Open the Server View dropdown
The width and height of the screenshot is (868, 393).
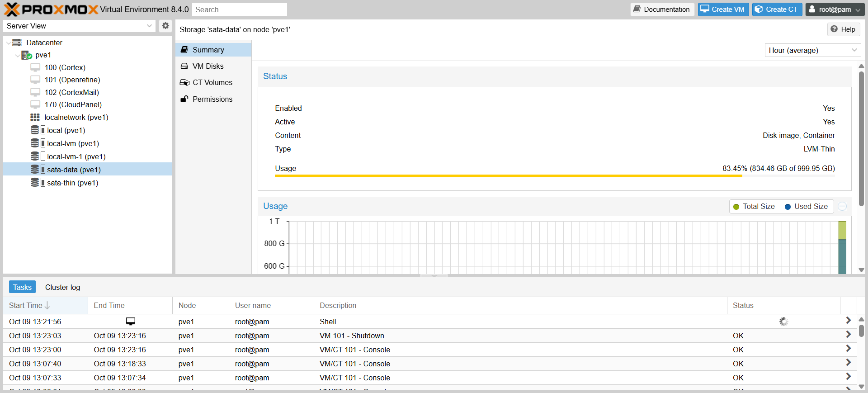(80, 26)
